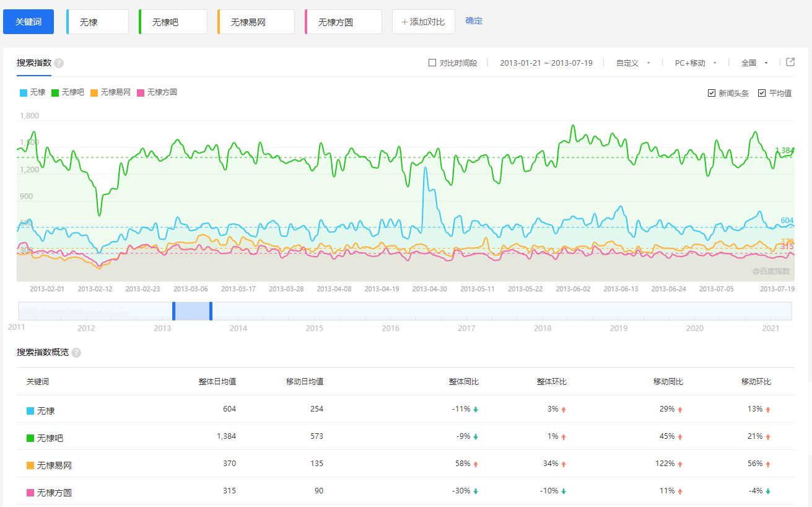Toggle the pink 无棣方圆 legend marker
This screenshot has height=507, width=812.
(141, 93)
